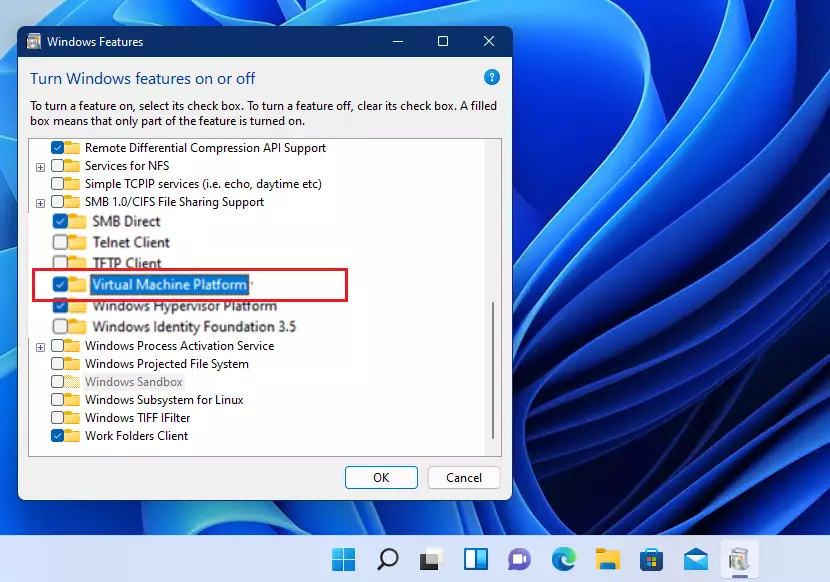Screen dimensions: 830x582
Task: Expand Services for NFS tree node
Action: [40, 167]
